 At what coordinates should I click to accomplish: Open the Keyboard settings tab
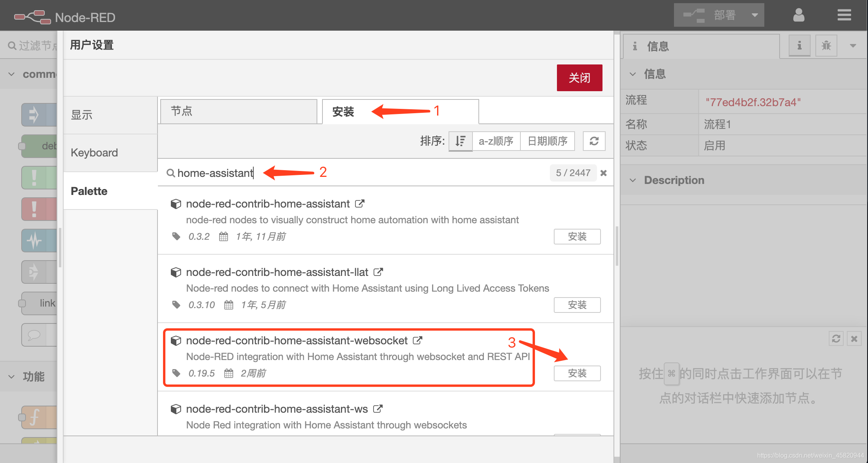[94, 152]
